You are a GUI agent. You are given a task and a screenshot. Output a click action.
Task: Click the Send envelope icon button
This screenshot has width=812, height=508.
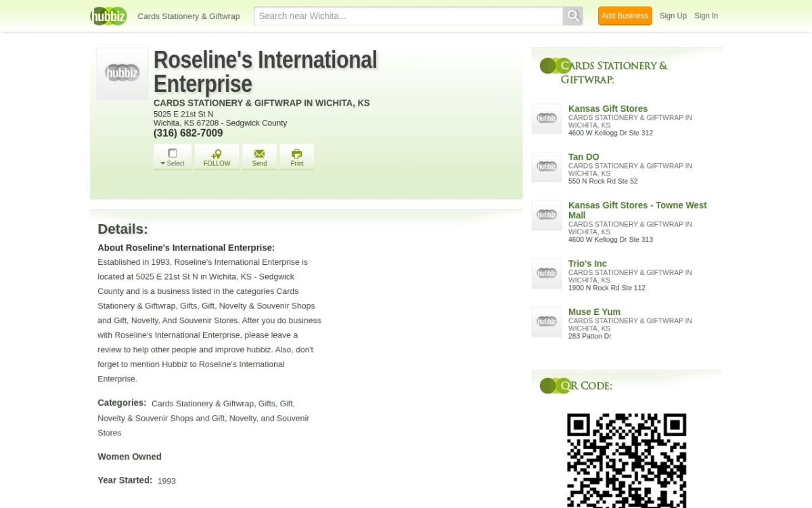(259, 157)
